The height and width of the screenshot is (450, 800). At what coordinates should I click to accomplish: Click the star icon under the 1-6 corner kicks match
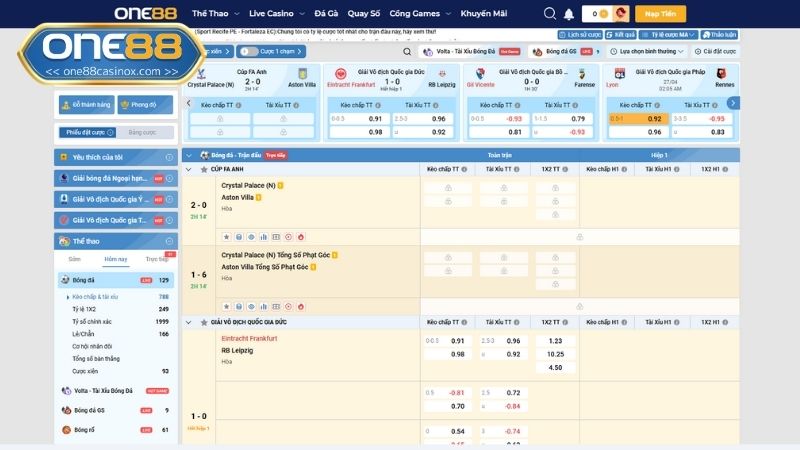click(227, 307)
